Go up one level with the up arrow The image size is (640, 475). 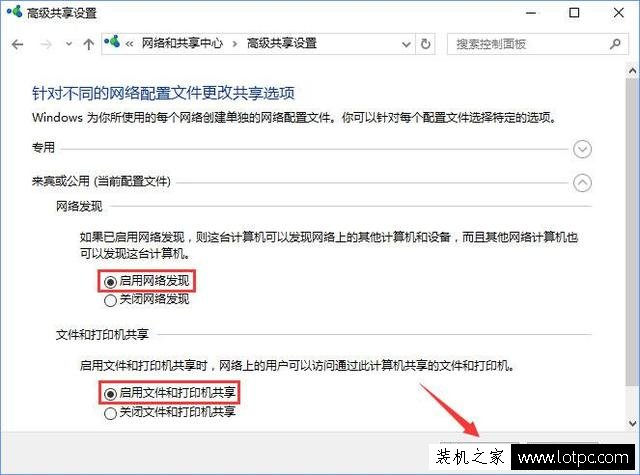pyautogui.click(x=89, y=44)
